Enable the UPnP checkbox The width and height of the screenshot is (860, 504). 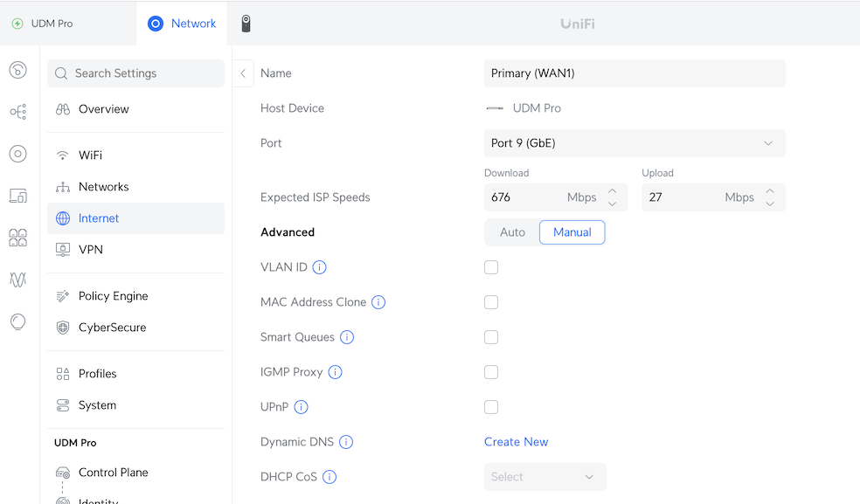tap(491, 407)
